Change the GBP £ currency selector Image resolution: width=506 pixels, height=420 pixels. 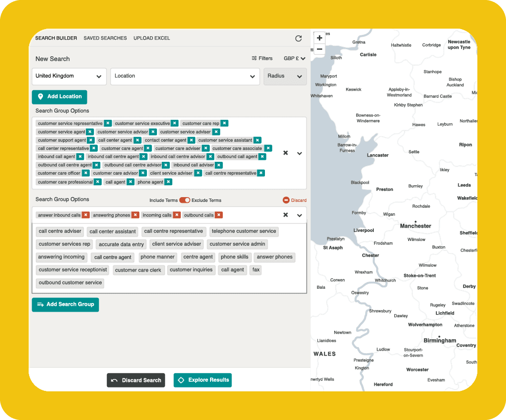tap(295, 58)
